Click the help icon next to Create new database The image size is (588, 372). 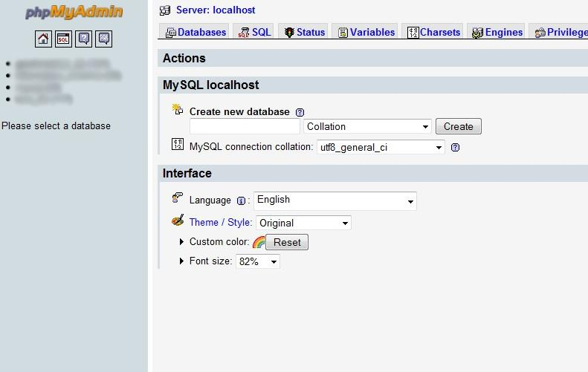(x=300, y=112)
